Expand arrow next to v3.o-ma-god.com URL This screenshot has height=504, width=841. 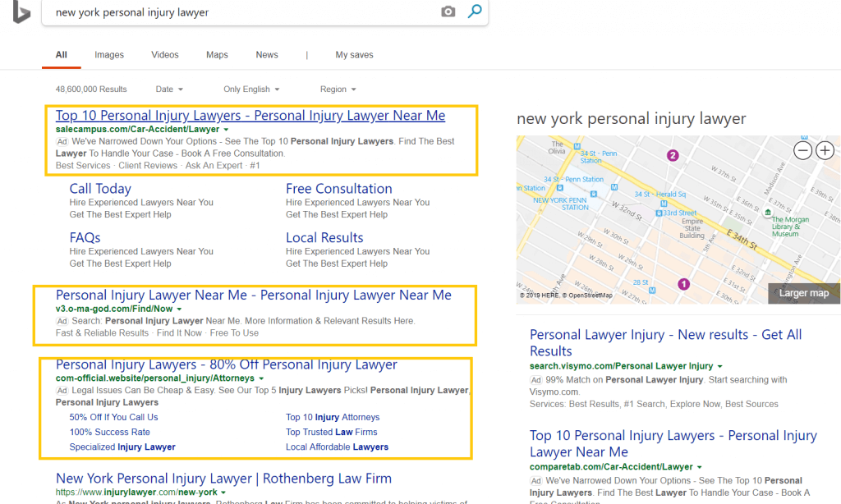179,309
